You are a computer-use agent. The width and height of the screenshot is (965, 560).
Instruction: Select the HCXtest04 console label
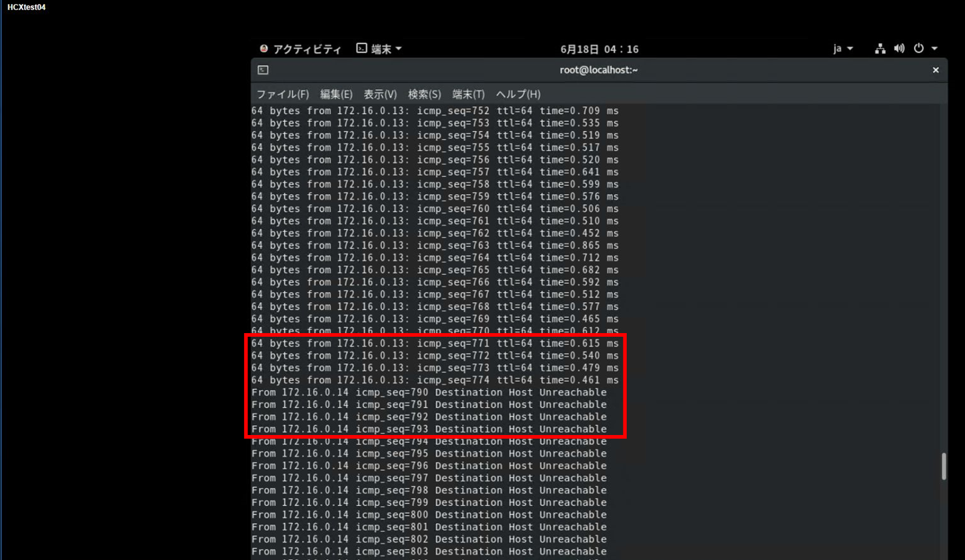point(26,7)
